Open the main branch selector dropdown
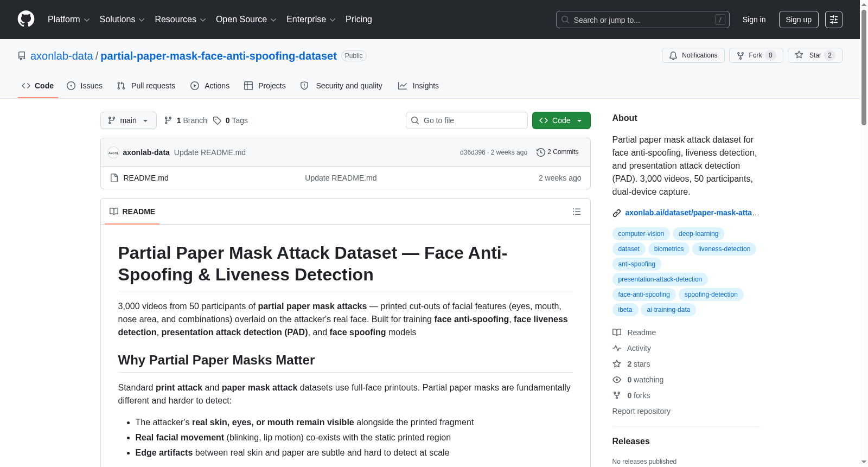Viewport: 868px width, 467px height. [x=129, y=120]
